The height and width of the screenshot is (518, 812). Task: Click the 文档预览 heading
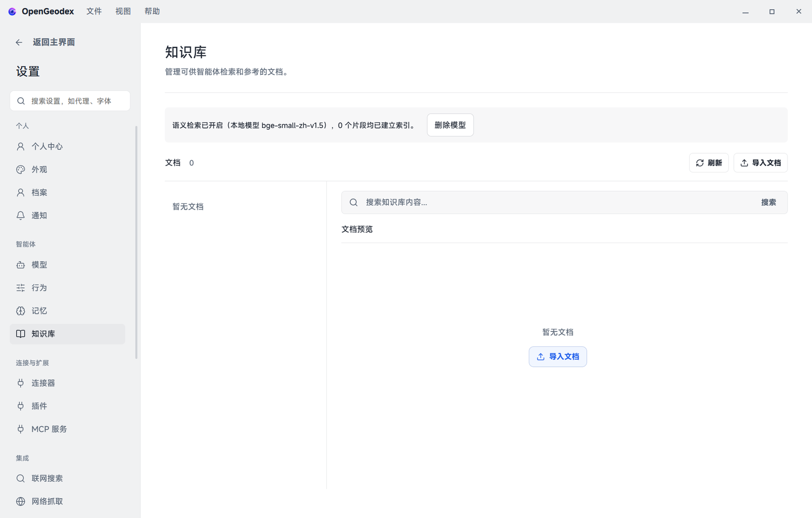(357, 229)
